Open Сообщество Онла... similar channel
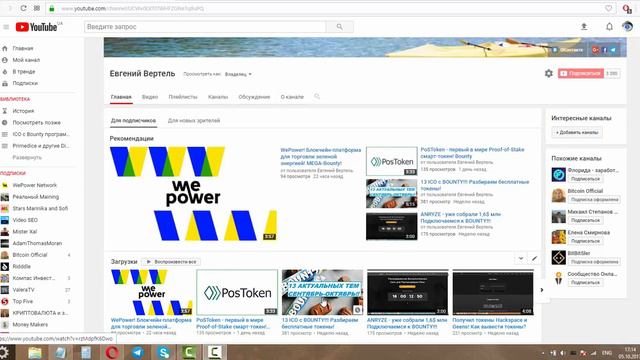Screen dimensions: 640x360 click(592, 274)
